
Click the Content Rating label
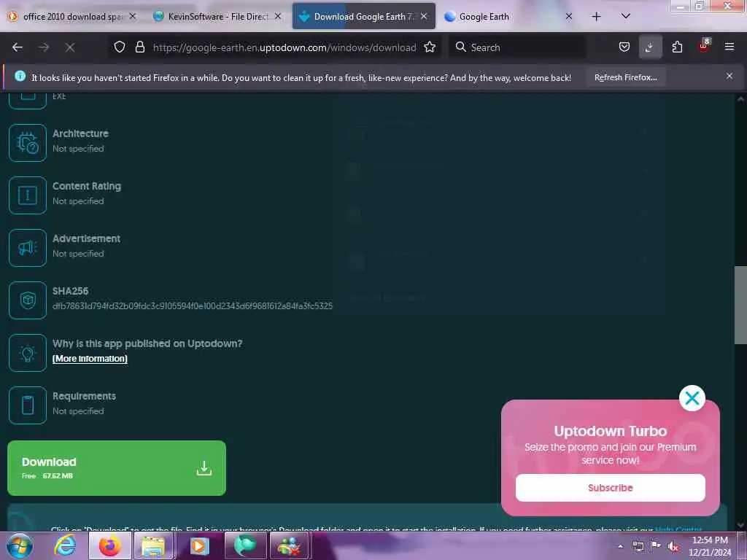[87, 186]
